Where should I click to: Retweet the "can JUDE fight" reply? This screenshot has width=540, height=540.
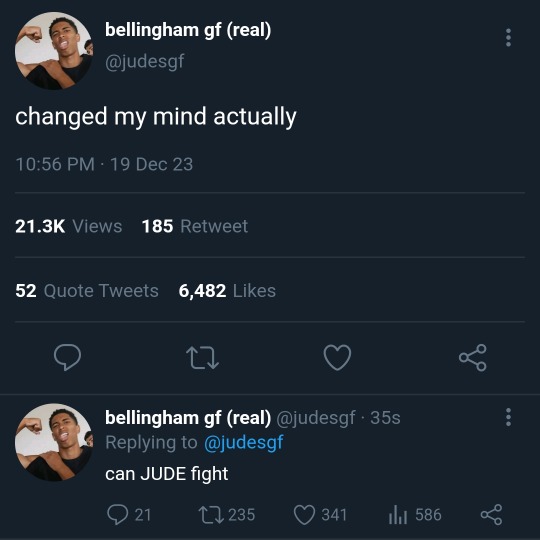[227, 515]
